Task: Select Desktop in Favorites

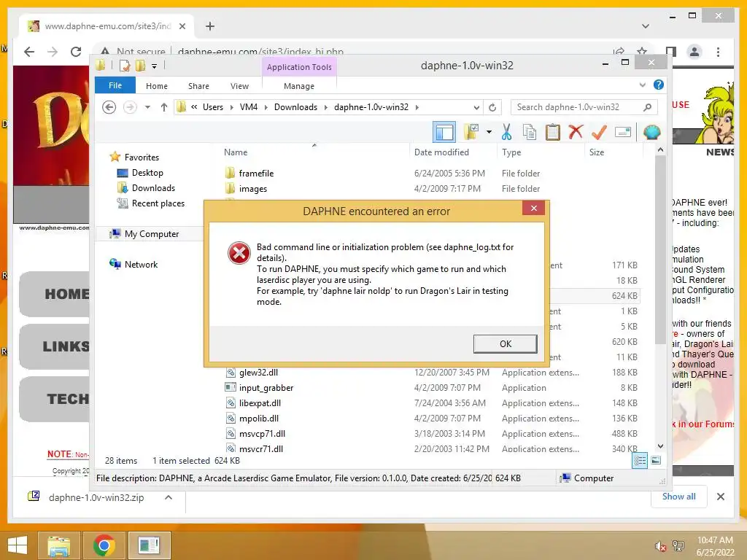Action: pyautogui.click(x=147, y=173)
